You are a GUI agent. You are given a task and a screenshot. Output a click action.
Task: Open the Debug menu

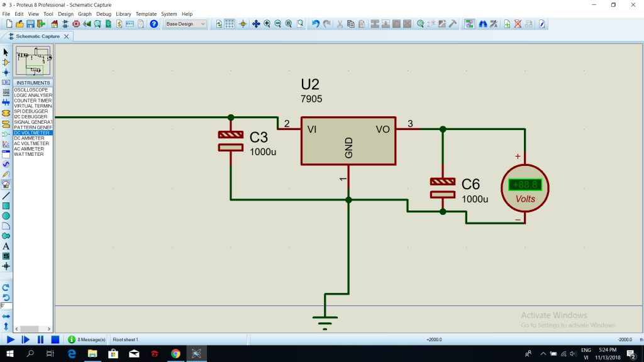click(x=104, y=14)
